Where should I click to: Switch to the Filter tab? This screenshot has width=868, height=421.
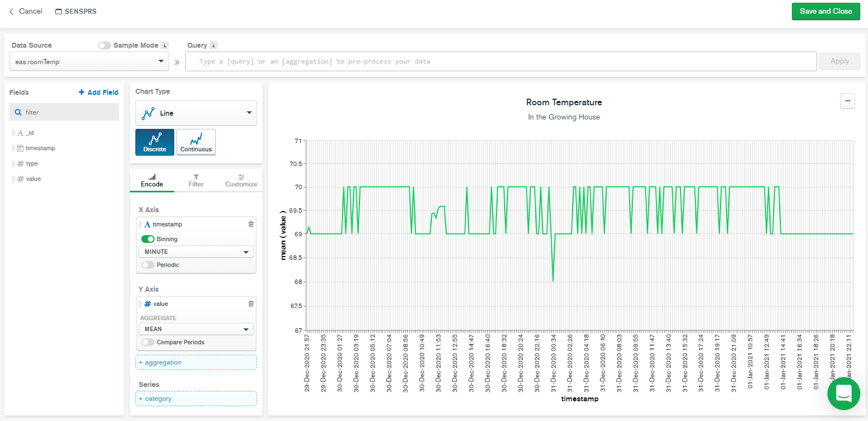tap(196, 181)
